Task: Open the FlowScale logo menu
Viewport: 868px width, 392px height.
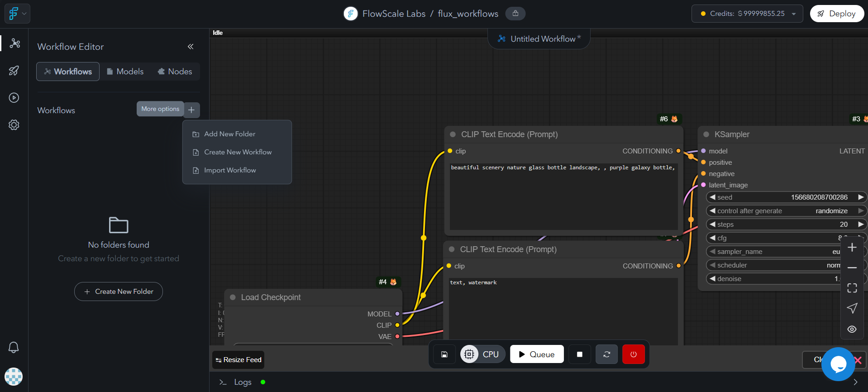Action: pos(17,14)
